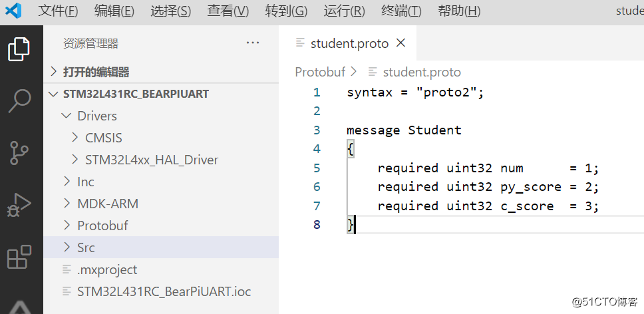
Task: Open the 终端(T) menu
Action: [x=401, y=11]
